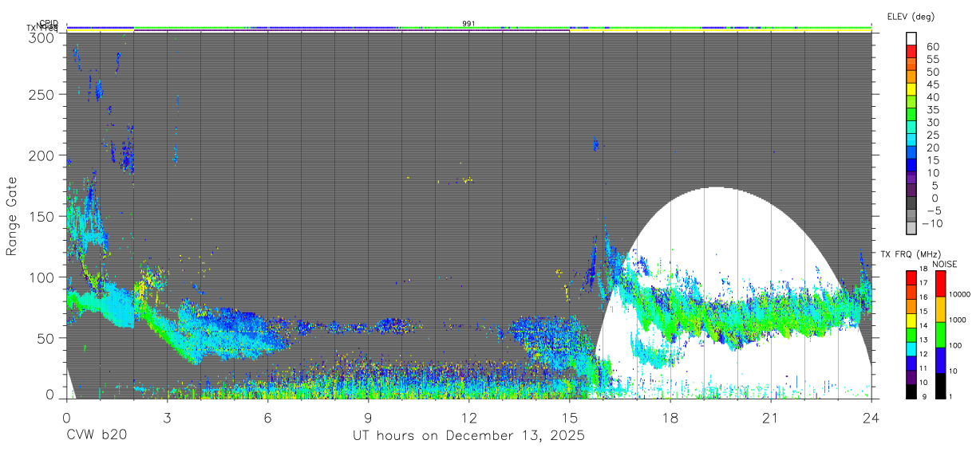Image resolution: width=980 pixels, height=452 pixels.
Task: Click the 'NOISE' legend title
Action: [x=945, y=264]
